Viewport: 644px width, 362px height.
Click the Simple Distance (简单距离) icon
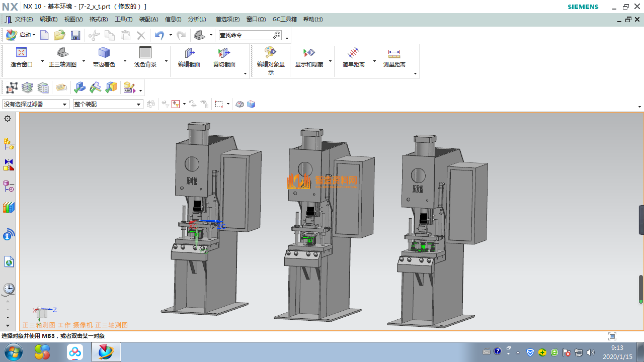click(x=353, y=53)
